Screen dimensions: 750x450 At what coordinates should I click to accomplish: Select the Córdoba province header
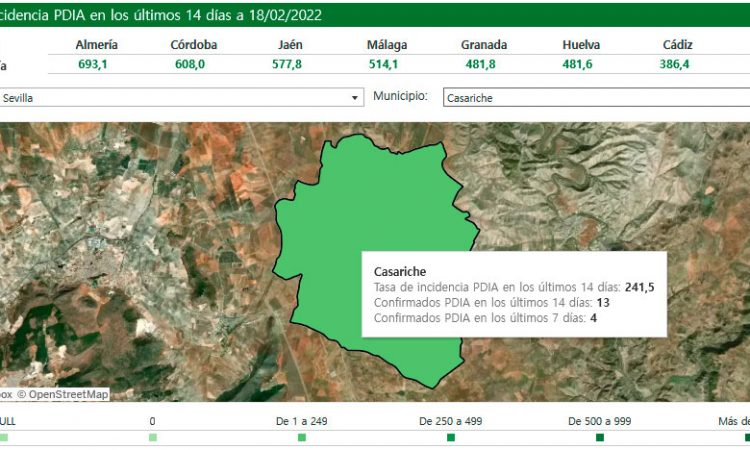(194, 45)
